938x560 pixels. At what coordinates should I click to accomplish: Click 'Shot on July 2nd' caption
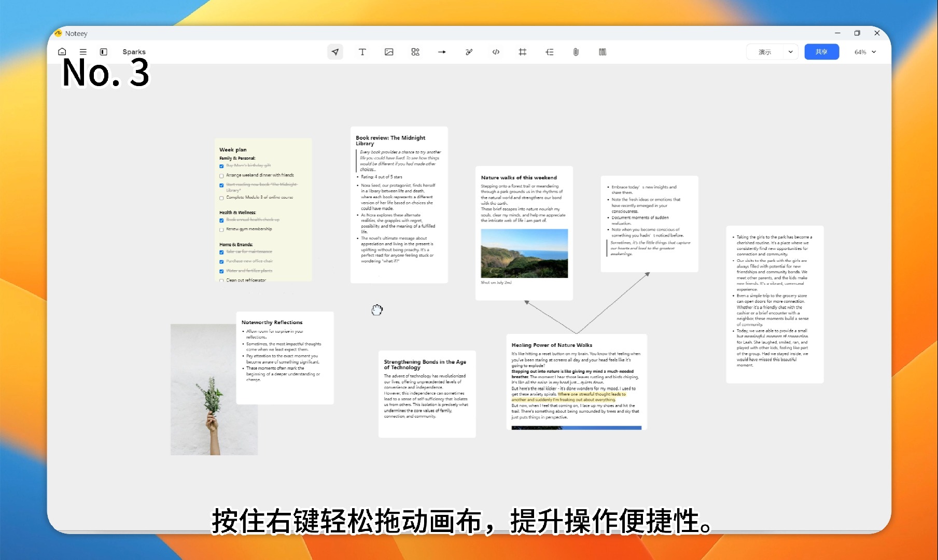point(496,283)
